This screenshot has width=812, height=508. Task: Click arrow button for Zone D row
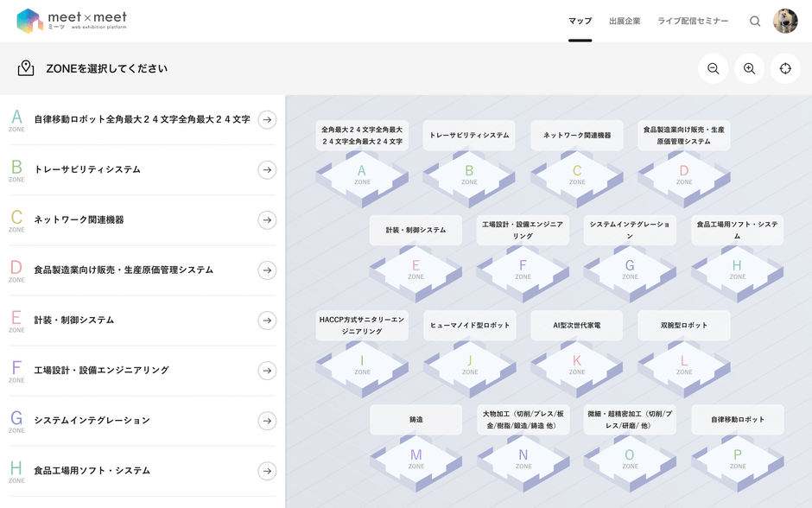coord(267,270)
